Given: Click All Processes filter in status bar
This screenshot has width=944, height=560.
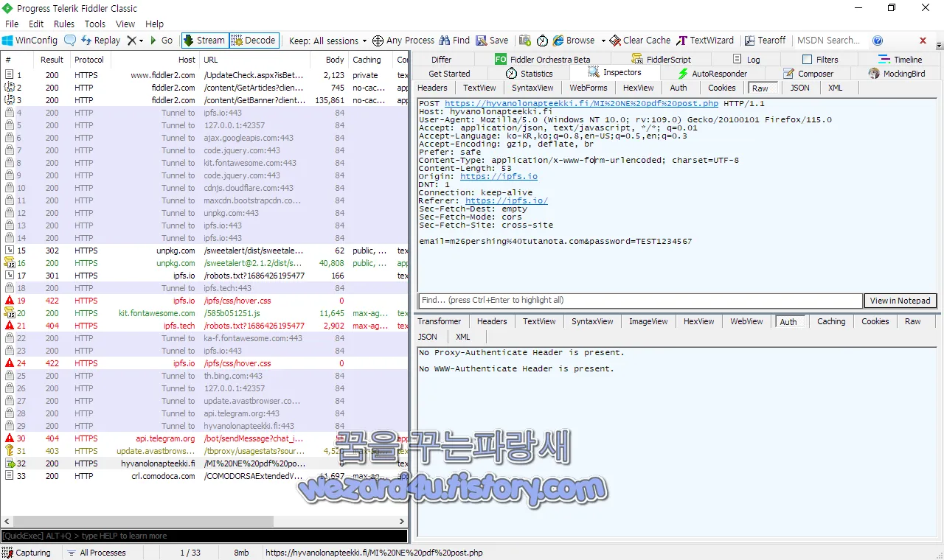Looking at the screenshot, I should click(x=97, y=553).
